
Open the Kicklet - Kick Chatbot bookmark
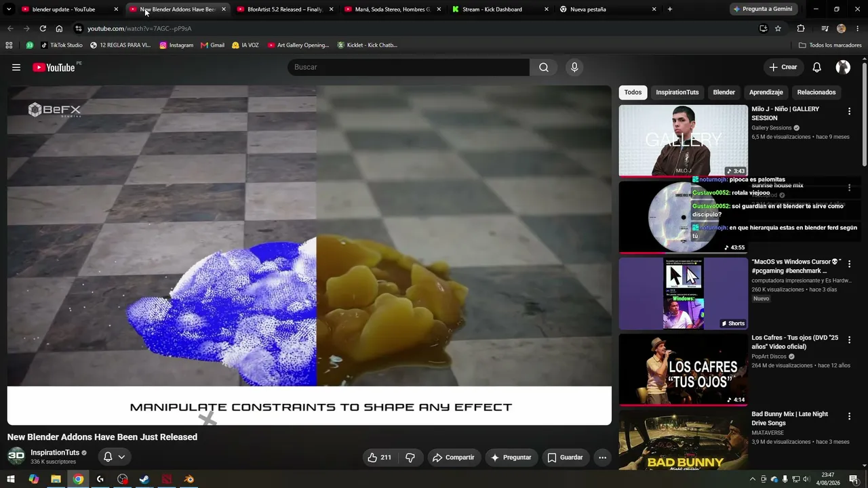pos(367,45)
